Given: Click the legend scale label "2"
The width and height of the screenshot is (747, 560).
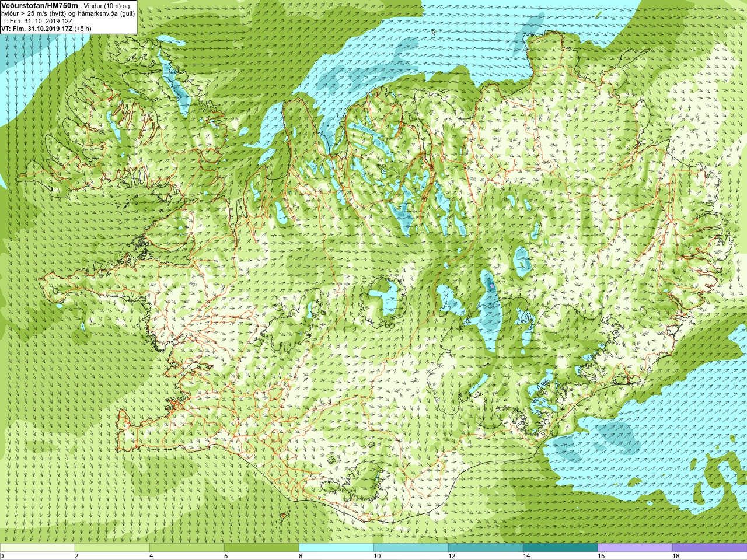Looking at the screenshot, I should [x=76, y=556].
